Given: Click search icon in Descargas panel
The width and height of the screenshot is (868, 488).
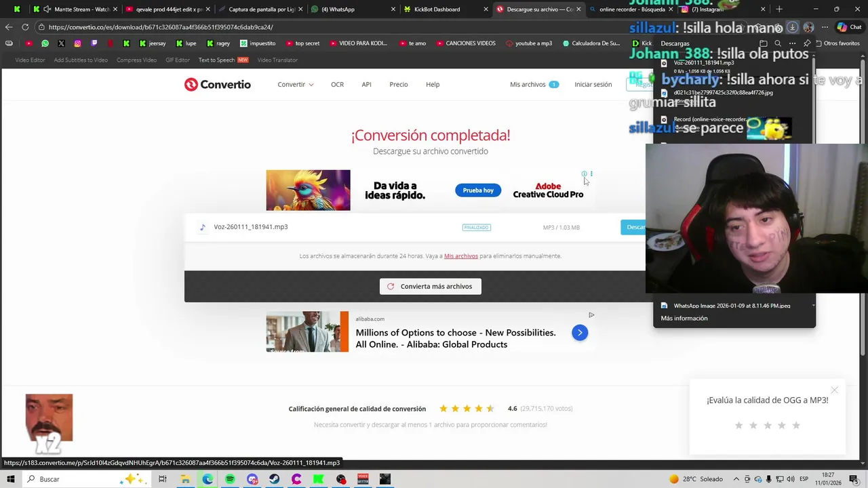Looking at the screenshot, I should pyautogui.click(x=778, y=43).
